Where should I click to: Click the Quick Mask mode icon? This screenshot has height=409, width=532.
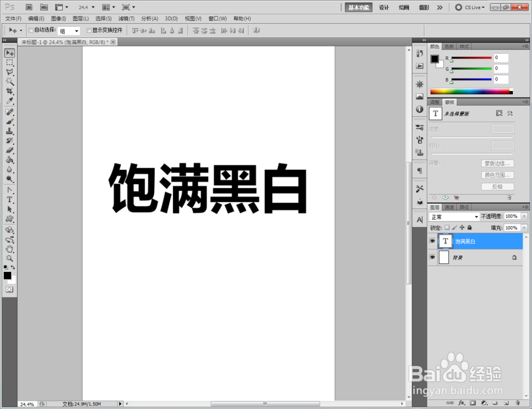tap(10, 290)
